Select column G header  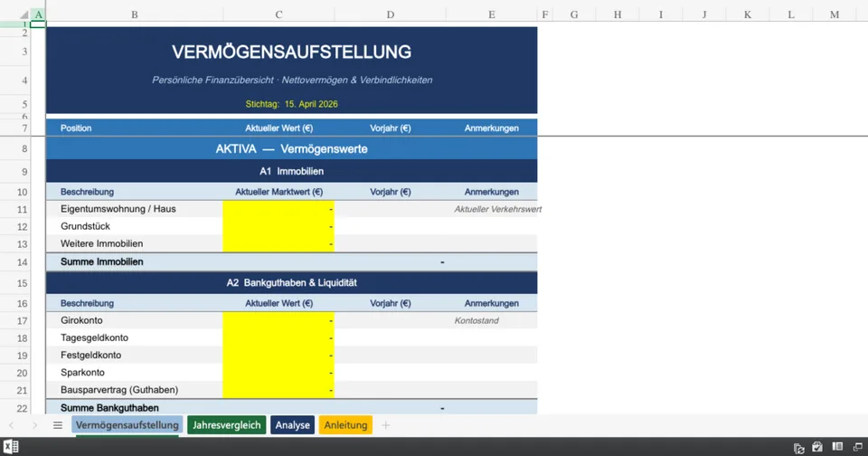pos(574,15)
